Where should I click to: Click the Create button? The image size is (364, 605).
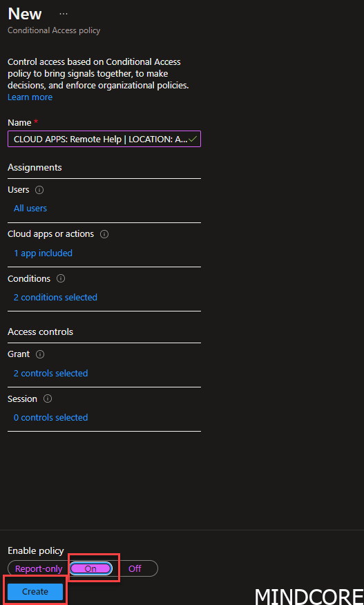coord(35,592)
